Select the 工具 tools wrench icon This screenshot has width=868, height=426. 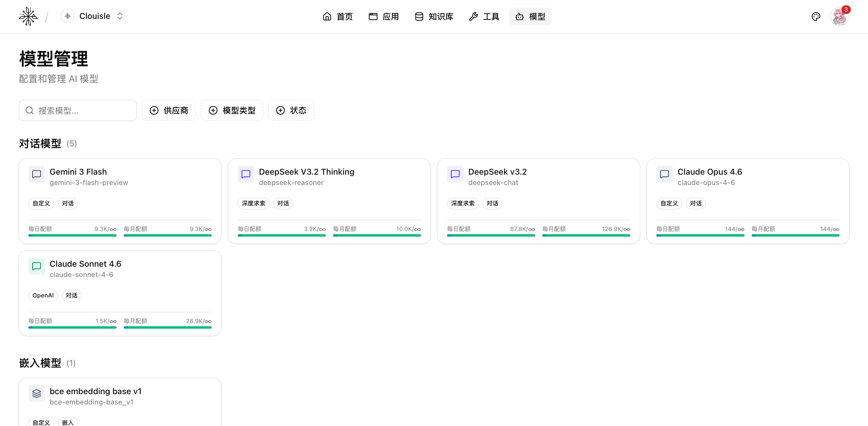[x=474, y=16]
